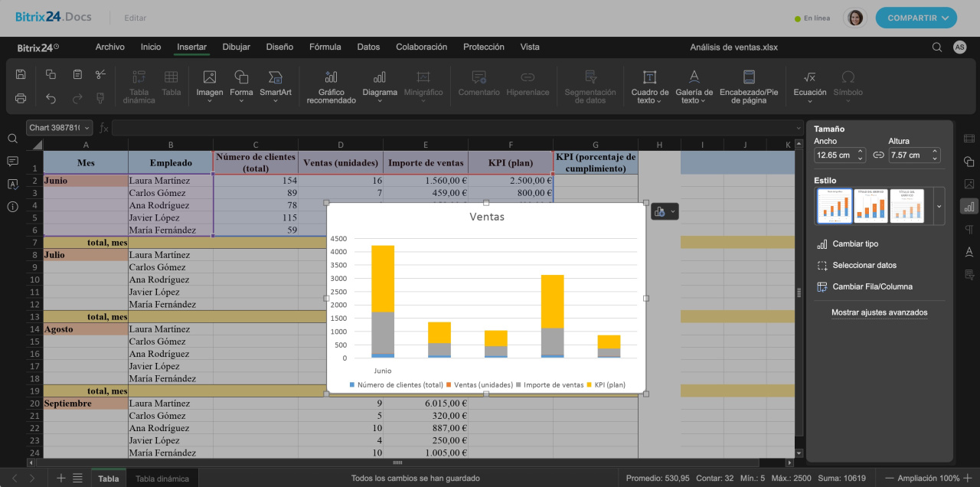This screenshot has width=980, height=487.
Task: Open the Diagrama dropdown
Action: coord(380,84)
